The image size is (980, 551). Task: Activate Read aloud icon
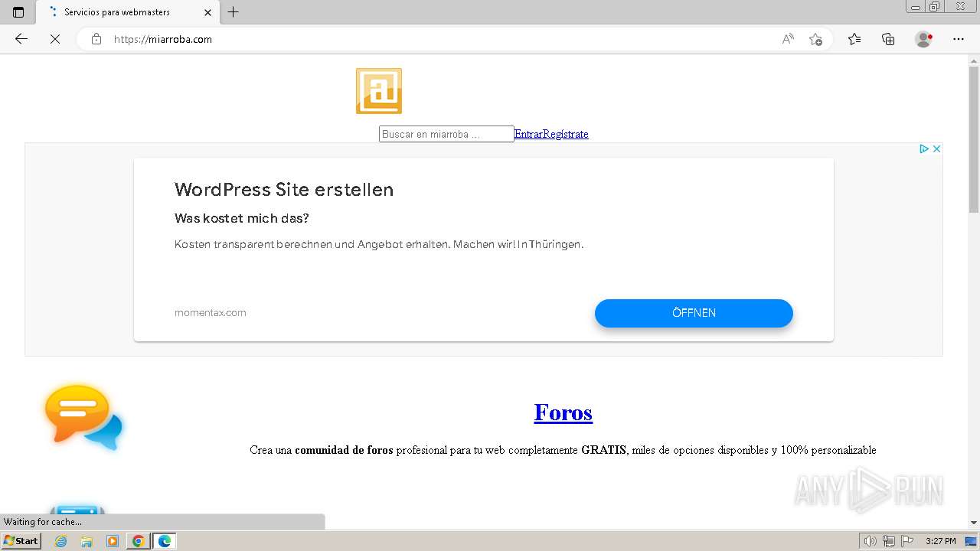tap(788, 39)
